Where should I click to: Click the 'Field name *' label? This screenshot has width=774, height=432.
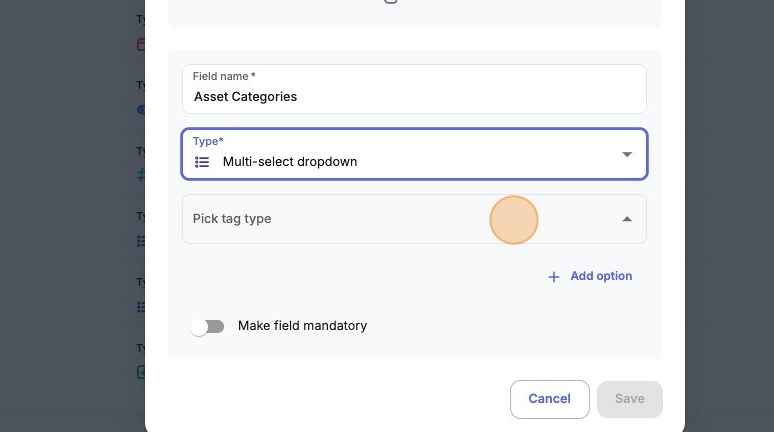tap(224, 76)
